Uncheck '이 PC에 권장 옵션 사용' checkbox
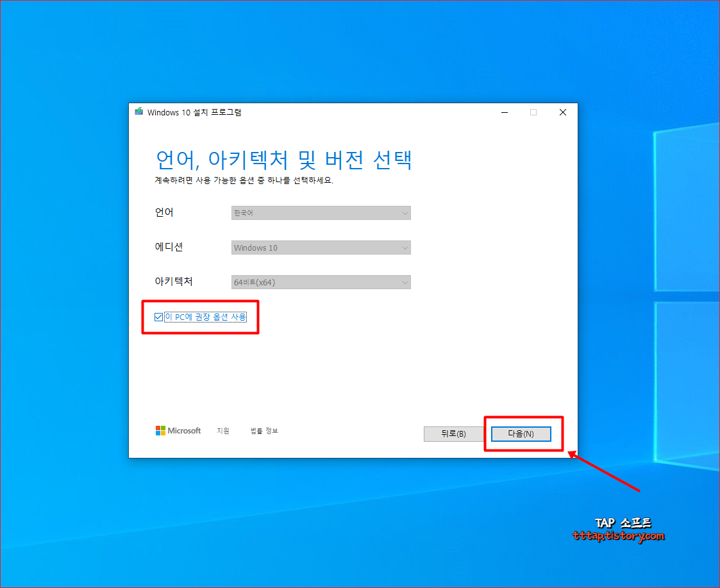 (158, 317)
